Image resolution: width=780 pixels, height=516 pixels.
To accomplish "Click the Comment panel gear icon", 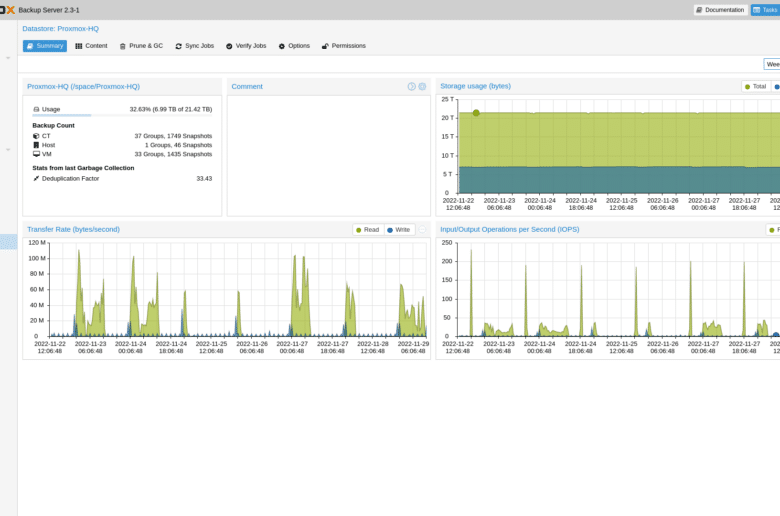I will [x=422, y=87].
